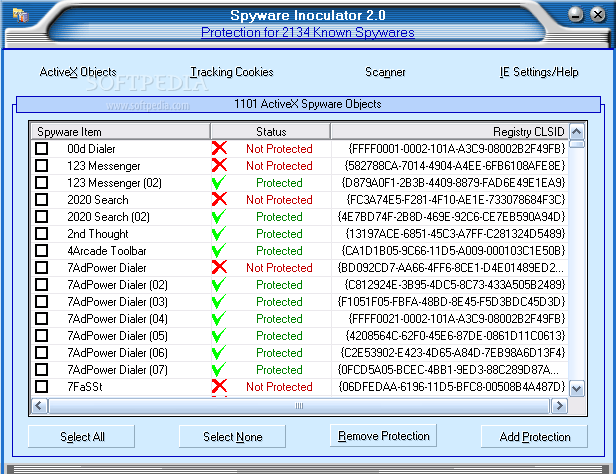Click the app icon in the title bar
This screenshot has width=616, height=474.
click(20, 15)
